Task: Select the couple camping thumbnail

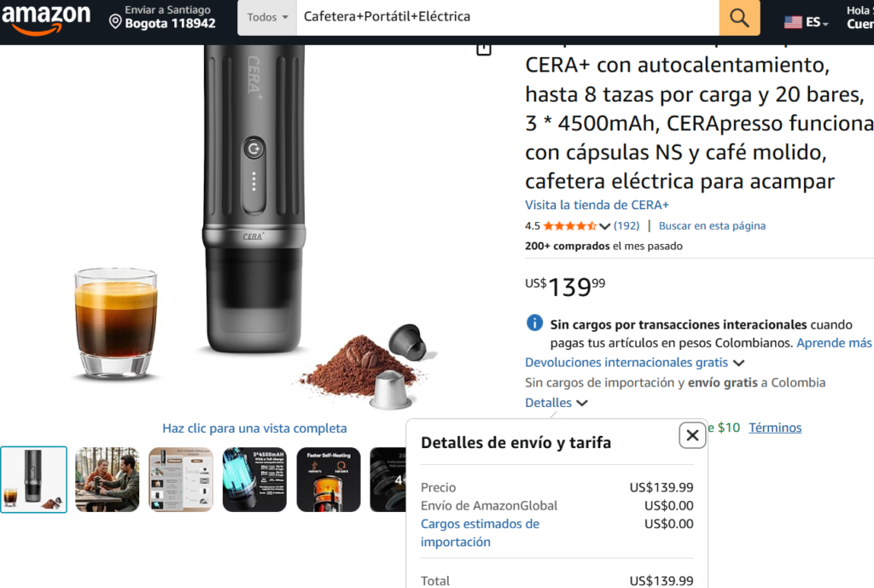Action: (107, 480)
